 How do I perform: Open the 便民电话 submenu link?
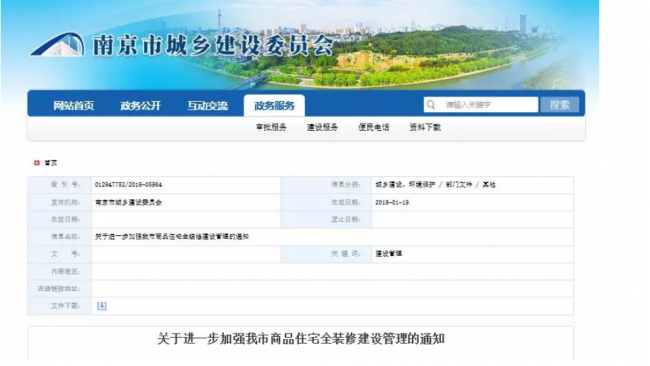tap(374, 127)
